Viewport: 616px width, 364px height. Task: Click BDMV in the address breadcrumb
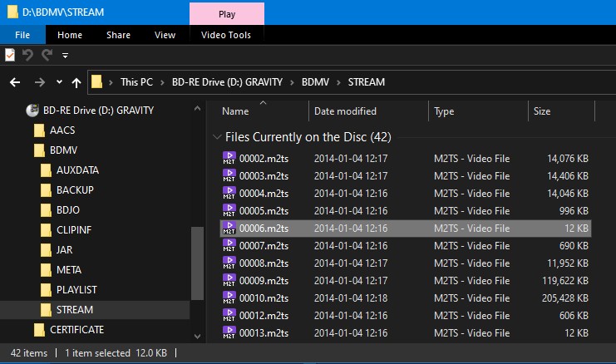pyautogui.click(x=315, y=82)
